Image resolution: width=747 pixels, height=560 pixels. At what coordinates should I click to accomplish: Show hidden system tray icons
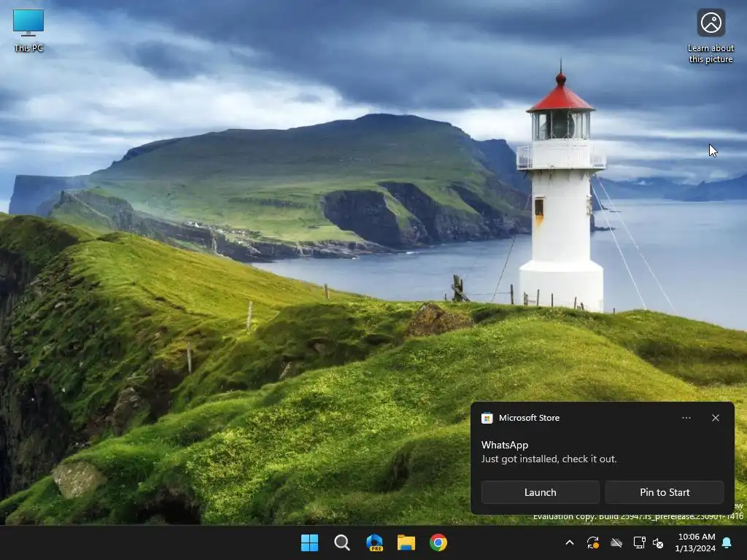(569, 542)
